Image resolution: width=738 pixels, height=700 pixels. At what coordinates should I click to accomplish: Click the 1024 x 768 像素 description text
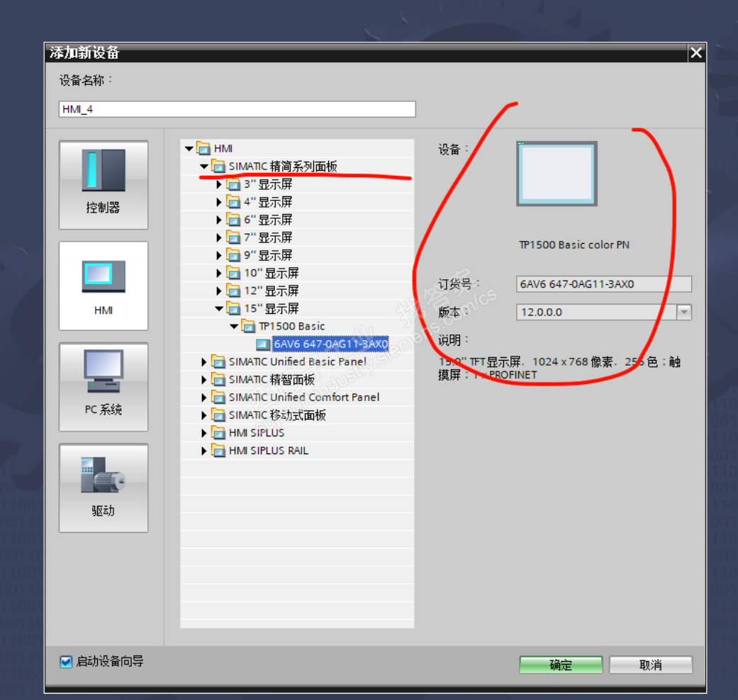(x=573, y=362)
